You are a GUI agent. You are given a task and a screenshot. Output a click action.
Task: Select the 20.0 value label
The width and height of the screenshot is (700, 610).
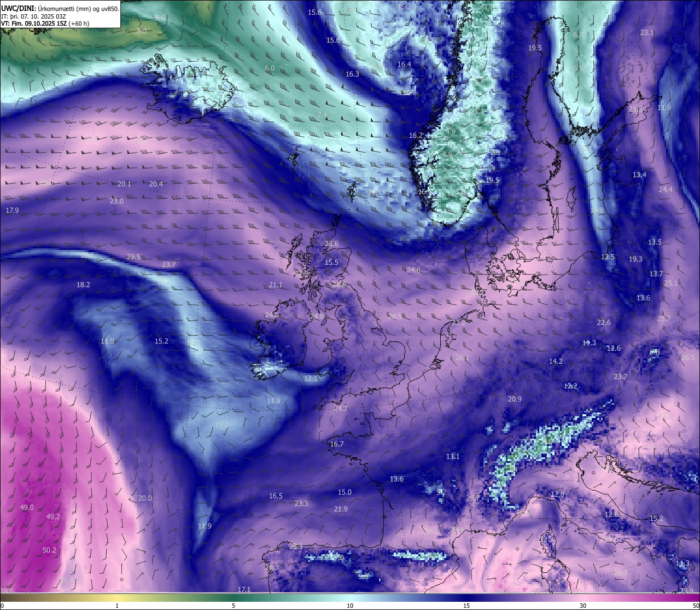pyautogui.click(x=145, y=498)
